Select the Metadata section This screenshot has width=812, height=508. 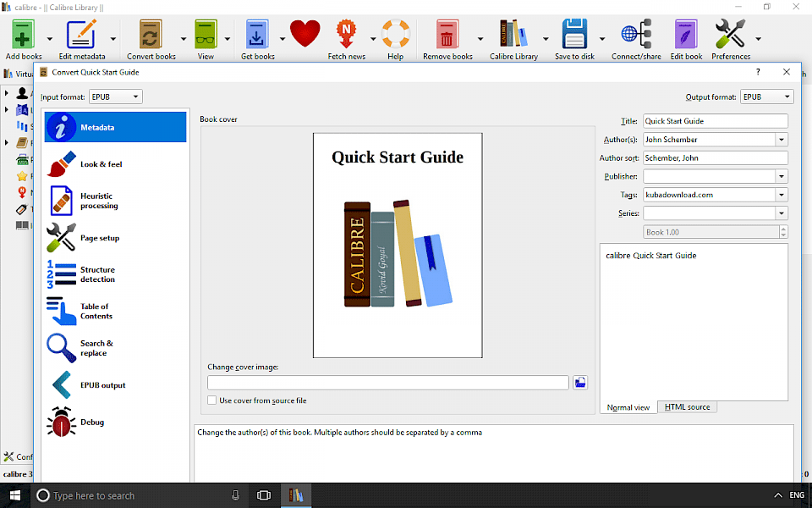click(x=116, y=127)
